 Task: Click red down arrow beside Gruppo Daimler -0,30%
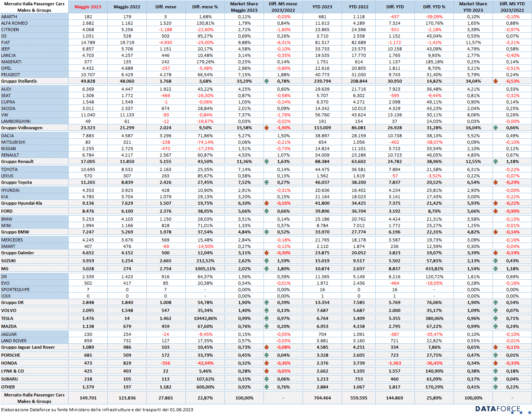[x=267, y=253]
